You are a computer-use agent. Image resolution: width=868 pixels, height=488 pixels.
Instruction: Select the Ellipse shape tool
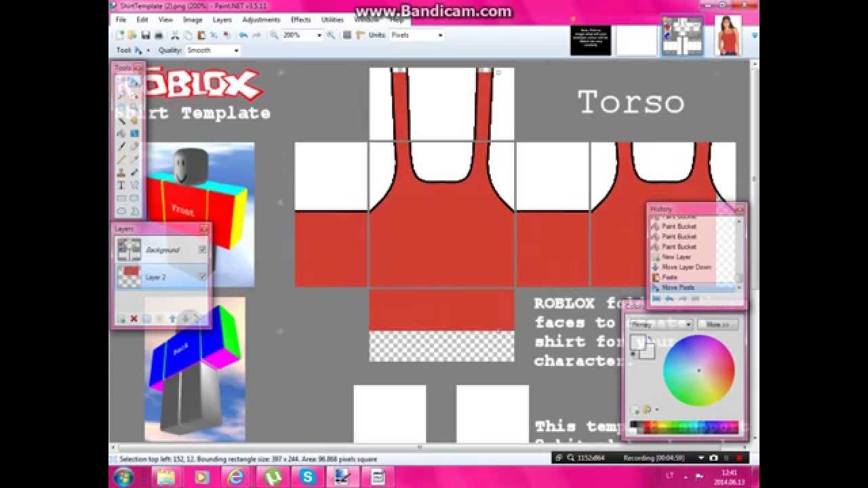(x=121, y=211)
